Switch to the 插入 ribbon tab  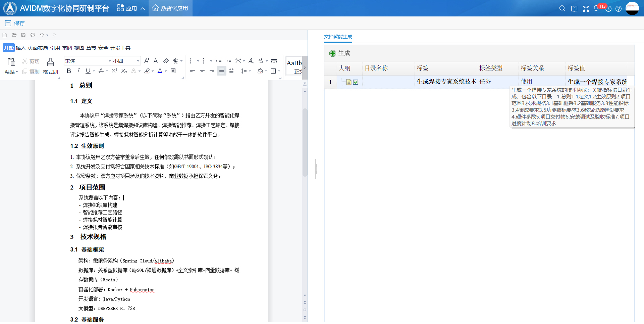tap(20, 48)
